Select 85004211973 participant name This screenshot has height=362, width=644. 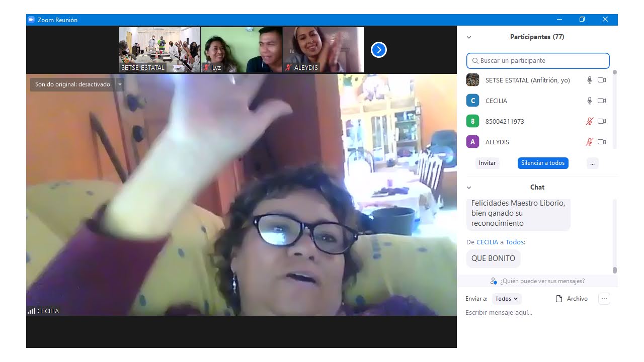pyautogui.click(x=505, y=121)
